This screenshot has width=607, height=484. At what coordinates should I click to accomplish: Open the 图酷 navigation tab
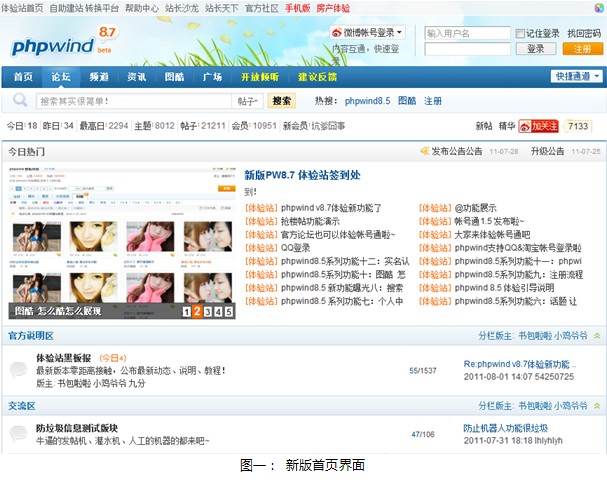(174, 77)
